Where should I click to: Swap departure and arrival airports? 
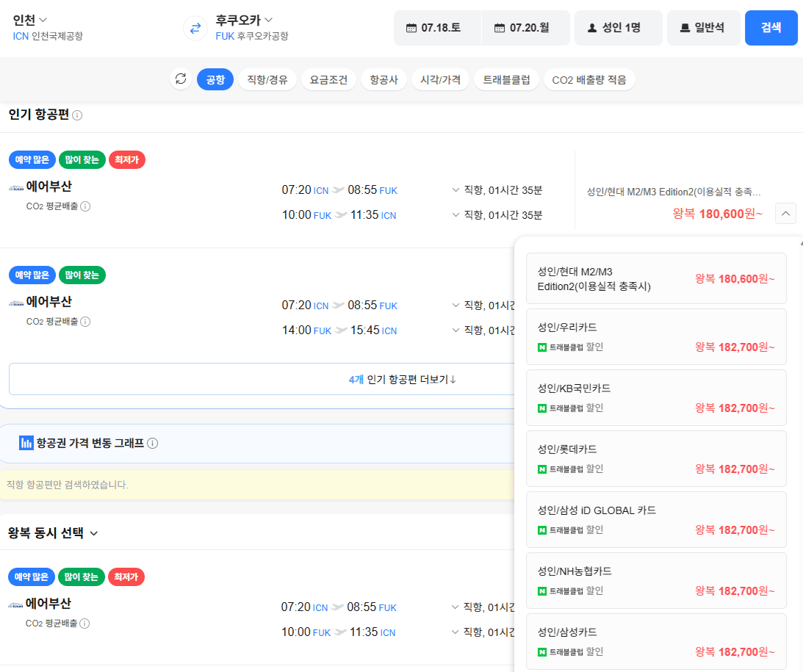tap(195, 28)
